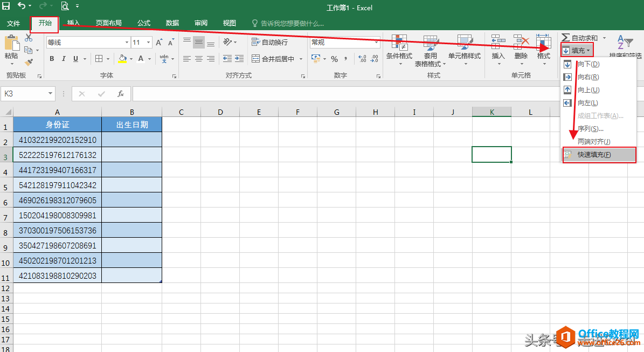Toggle align text right
The image size is (644, 352).
[x=211, y=59]
